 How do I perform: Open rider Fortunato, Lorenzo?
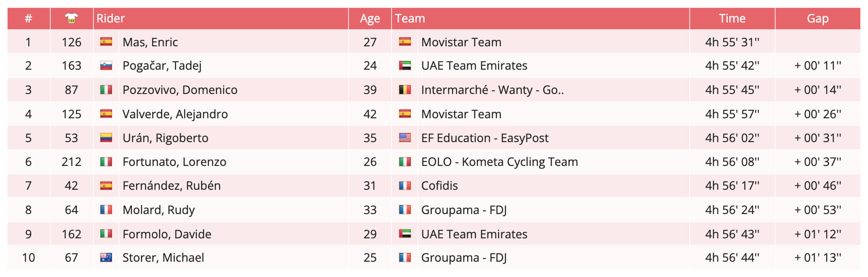click(x=174, y=162)
